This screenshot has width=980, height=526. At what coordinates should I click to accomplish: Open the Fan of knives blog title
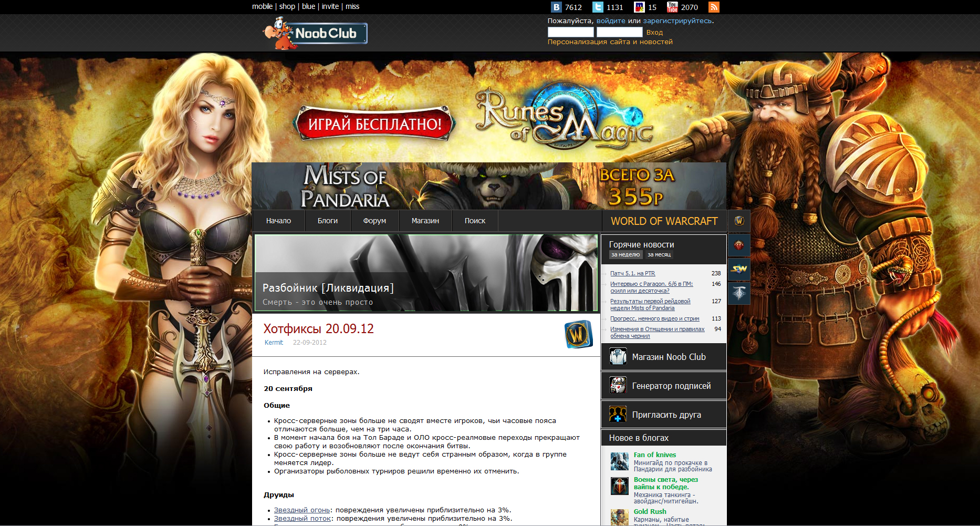655,455
